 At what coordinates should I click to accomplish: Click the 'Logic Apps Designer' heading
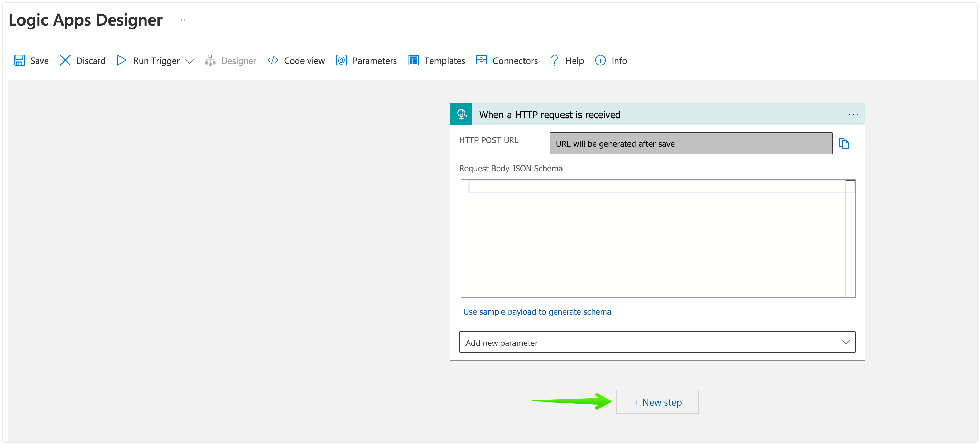click(x=86, y=20)
